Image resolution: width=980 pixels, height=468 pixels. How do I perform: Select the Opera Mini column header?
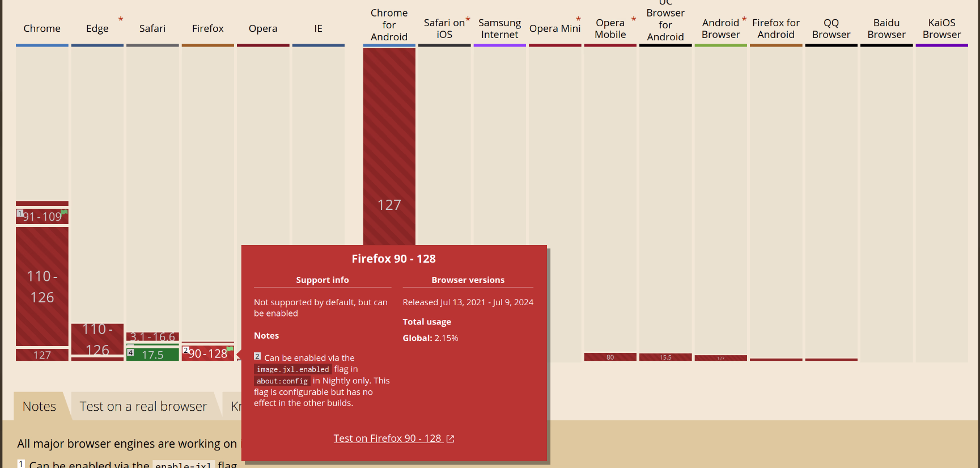coord(555,28)
